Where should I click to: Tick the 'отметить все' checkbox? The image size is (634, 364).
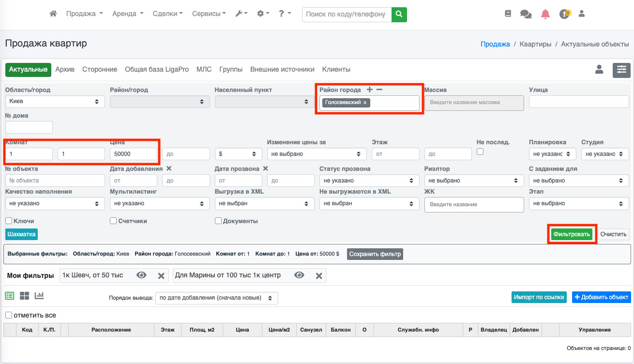coord(9,315)
